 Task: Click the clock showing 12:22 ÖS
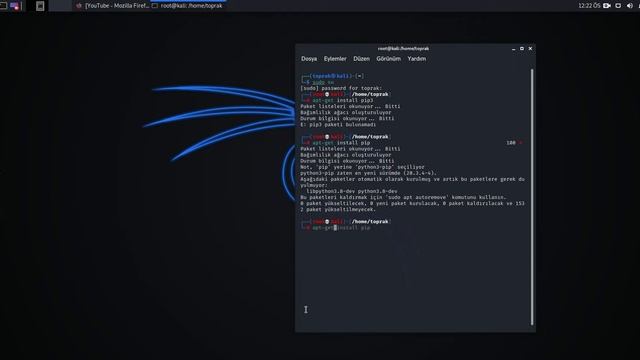589,6
